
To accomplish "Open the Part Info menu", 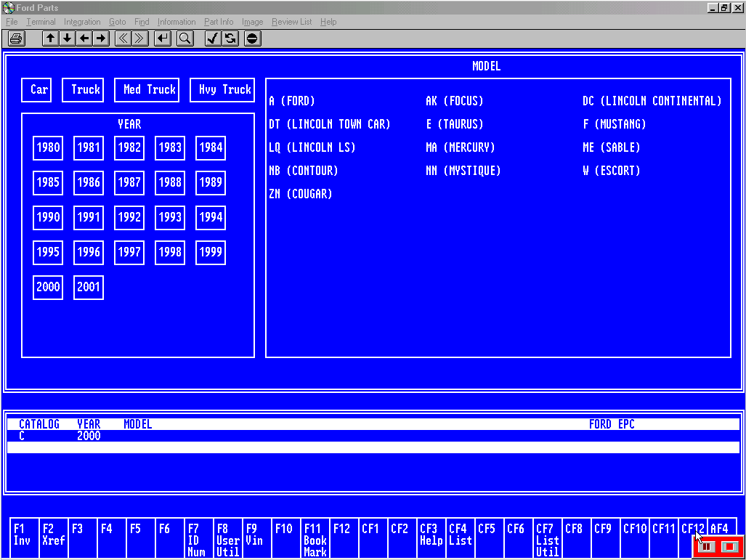I will click(x=219, y=22).
